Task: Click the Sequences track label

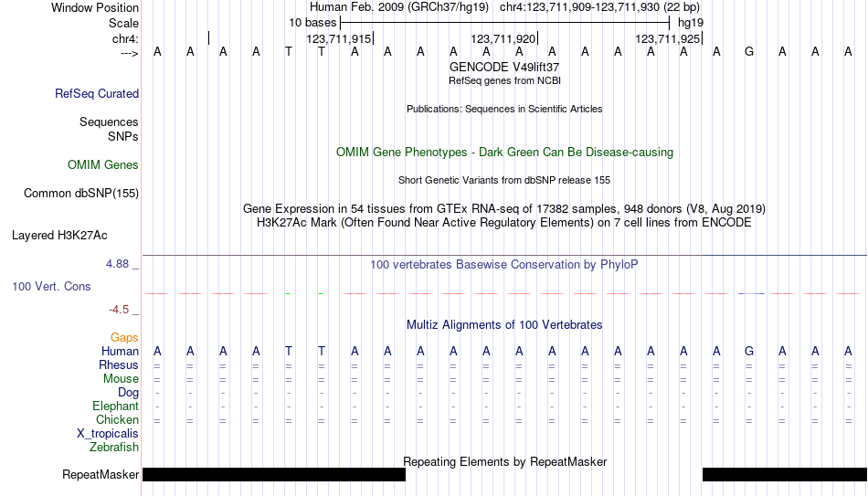Action: pos(109,121)
